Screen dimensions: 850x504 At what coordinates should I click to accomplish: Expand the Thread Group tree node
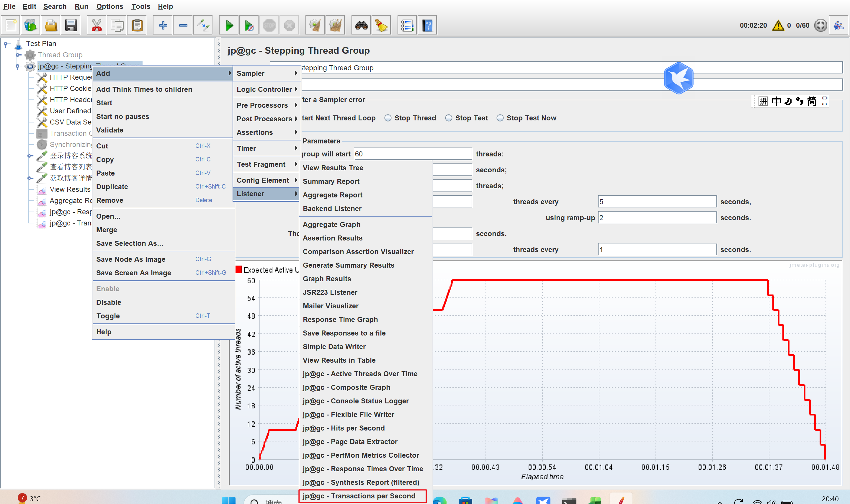click(x=18, y=55)
